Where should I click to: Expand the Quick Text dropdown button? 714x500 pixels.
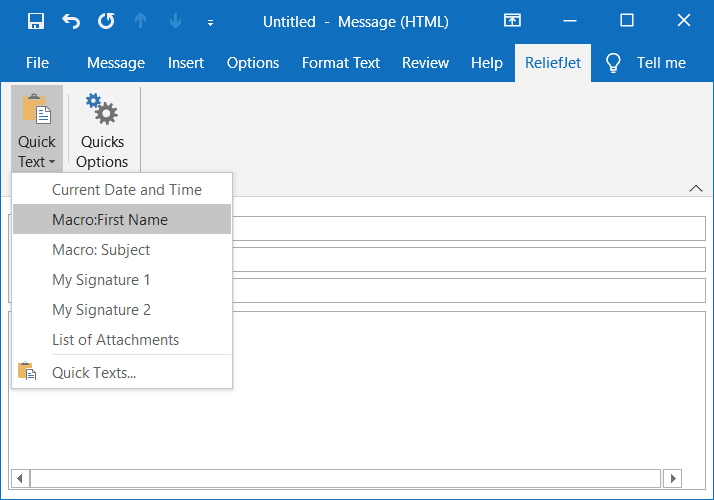pyautogui.click(x=37, y=129)
